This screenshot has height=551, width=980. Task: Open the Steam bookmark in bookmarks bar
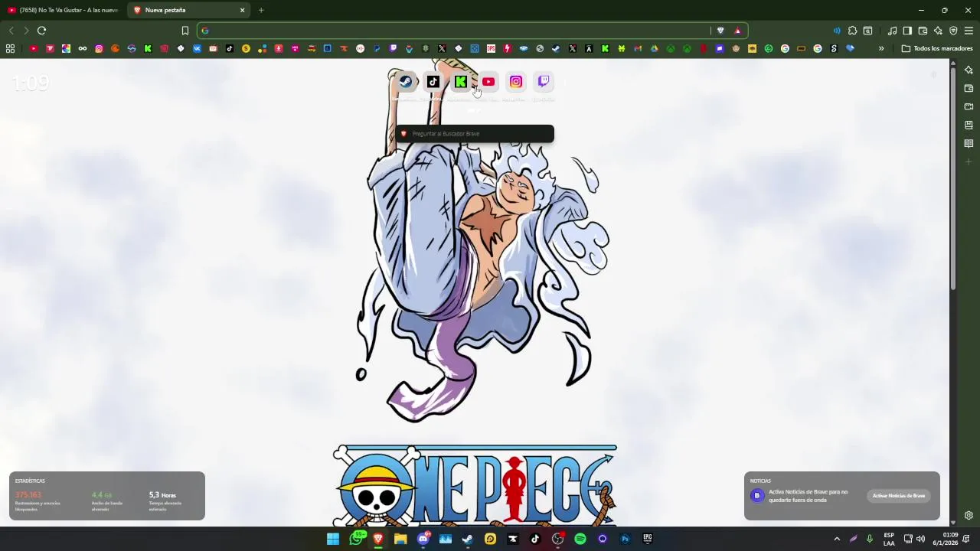click(x=556, y=48)
